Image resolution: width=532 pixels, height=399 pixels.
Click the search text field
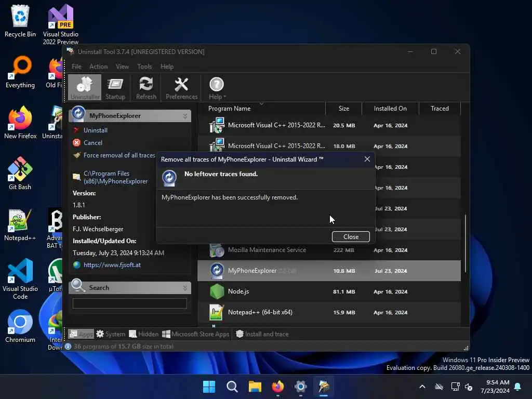[129, 303]
